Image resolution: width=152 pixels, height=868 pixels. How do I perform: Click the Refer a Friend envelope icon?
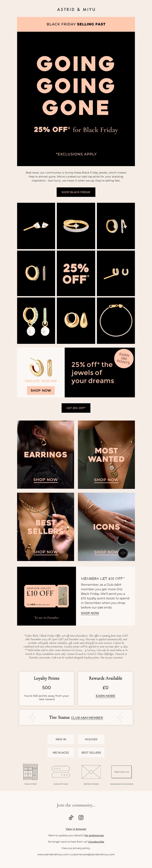(91, 772)
